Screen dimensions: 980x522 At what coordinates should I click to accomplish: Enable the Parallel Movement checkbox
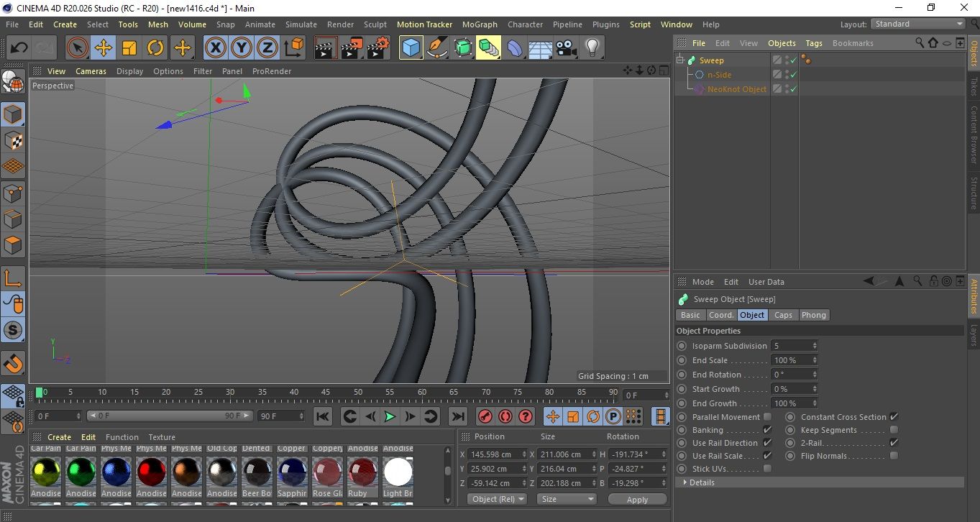pos(767,417)
